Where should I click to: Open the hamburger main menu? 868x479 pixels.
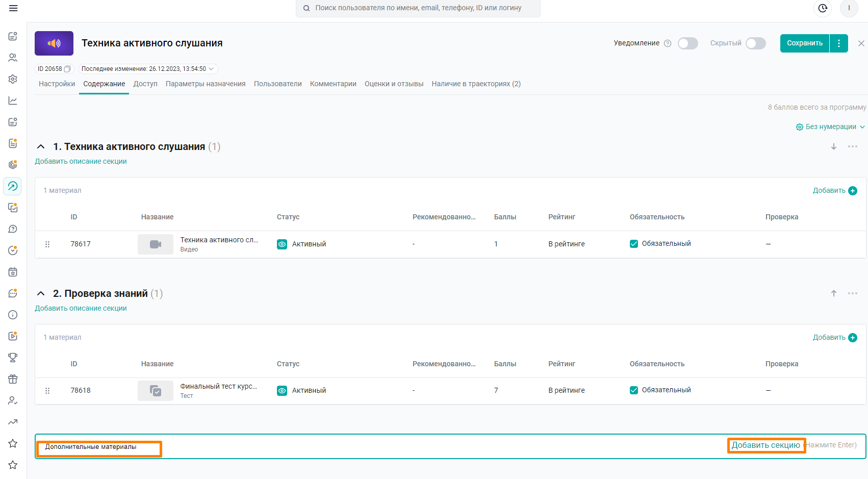[13, 8]
